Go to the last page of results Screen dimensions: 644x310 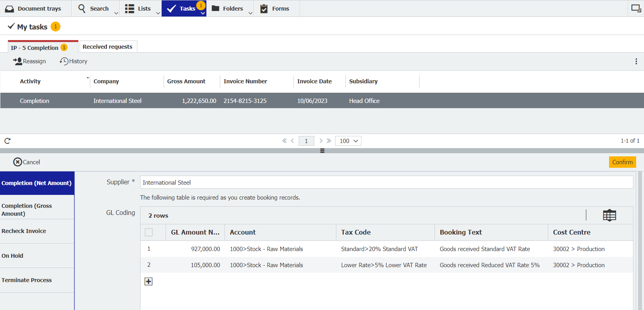tap(329, 141)
